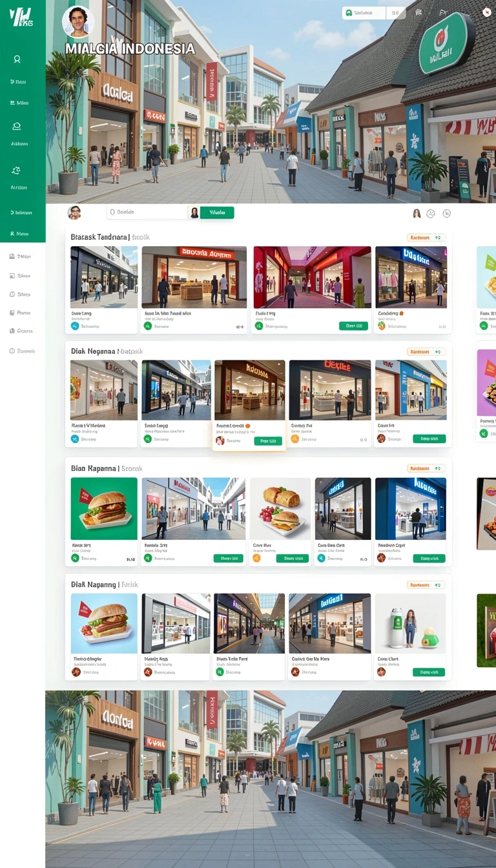
Task: Click the 'Btacask Tandnana' section heading
Action: (x=110, y=237)
